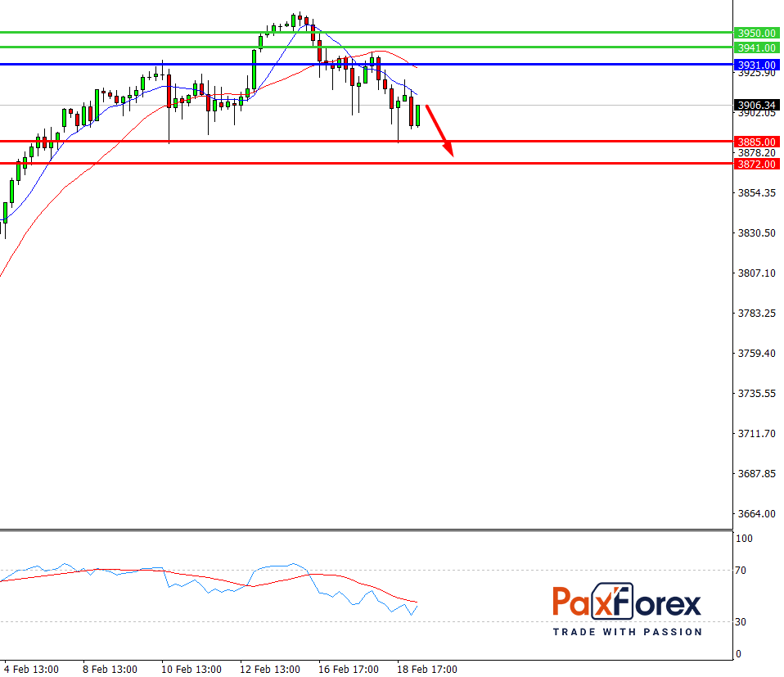Select the green 3941.00 price label
The image size is (784, 677).
pos(755,48)
